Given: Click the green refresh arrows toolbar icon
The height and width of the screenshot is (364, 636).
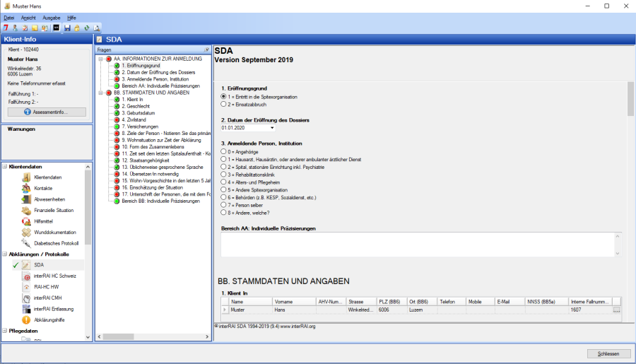Looking at the screenshot, I should click(86, 28).
